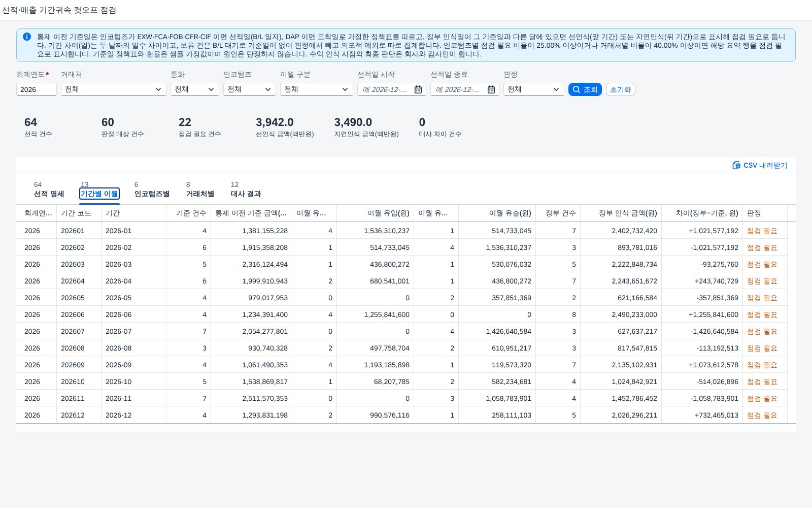Click the 2026-09 period cell
812x508 pixels.
click(119, 365)
